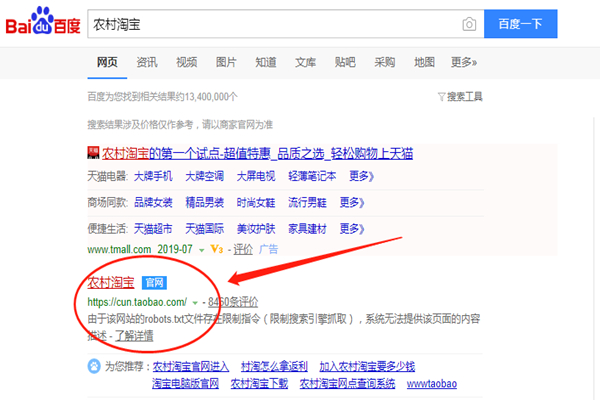
Task: Click the paw icon beside 为您推荐
Action: coord(94,366)
